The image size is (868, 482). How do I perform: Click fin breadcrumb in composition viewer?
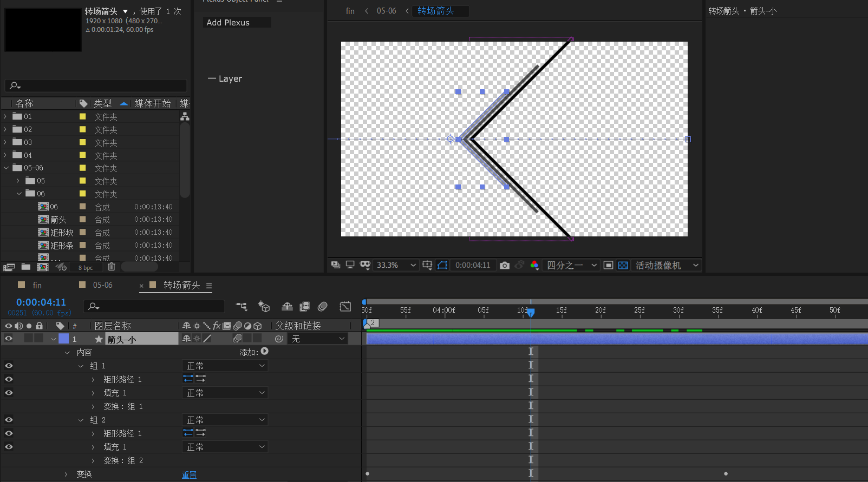click(350, 11)
